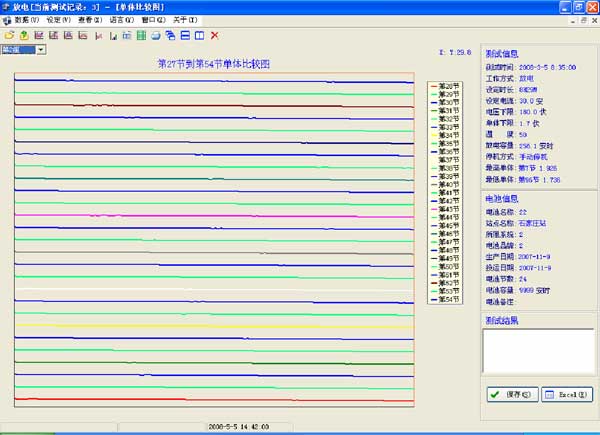Click the 第30节 legend entry
Viewport: 600px width, 435px height.
coord(445,103)
